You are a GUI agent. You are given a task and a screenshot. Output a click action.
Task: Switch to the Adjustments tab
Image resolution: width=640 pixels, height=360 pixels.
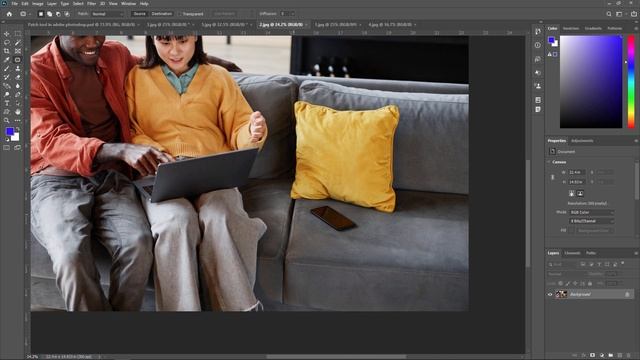coord(582,141)
